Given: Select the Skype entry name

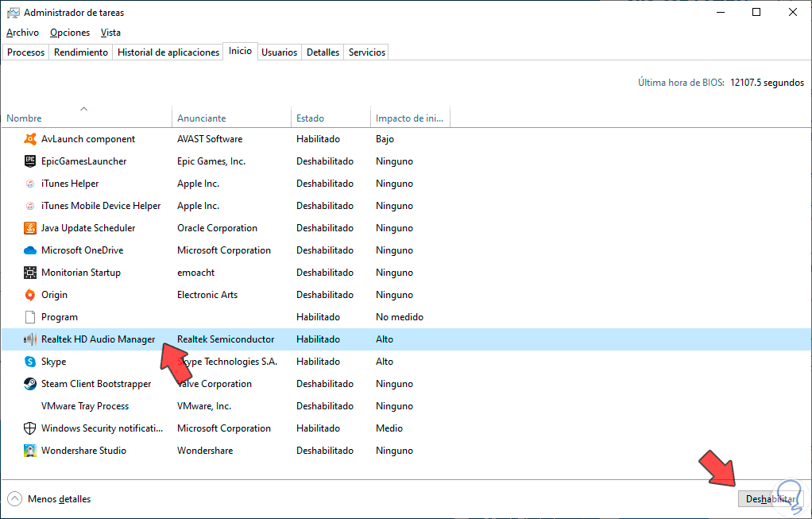Looking at the screenshot, I should click(54, 362).
